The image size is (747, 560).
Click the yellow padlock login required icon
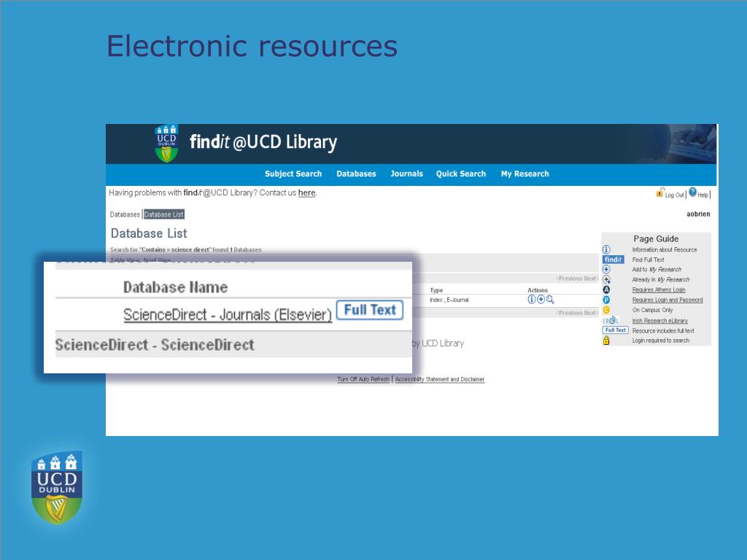pos(606,340)
